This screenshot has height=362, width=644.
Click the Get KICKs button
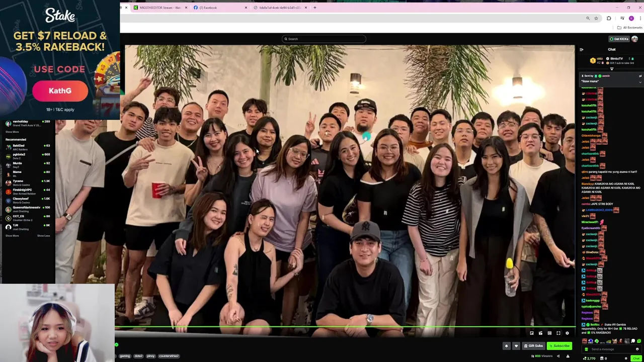pos(619,39)
